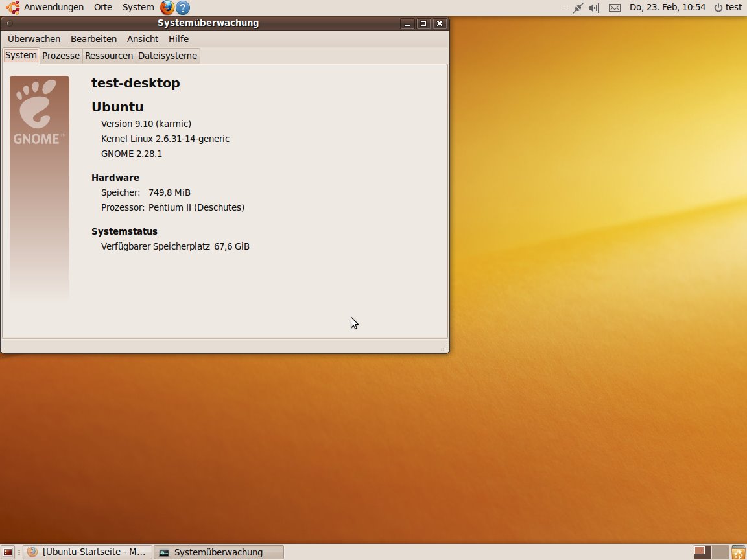747x560 pixels.
Task: Open the mail envelope indicator
Action: [x=615, y=8]
